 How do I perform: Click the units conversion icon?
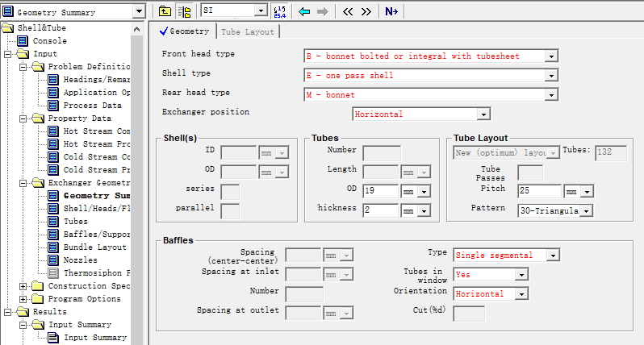[x=278, y=11]
